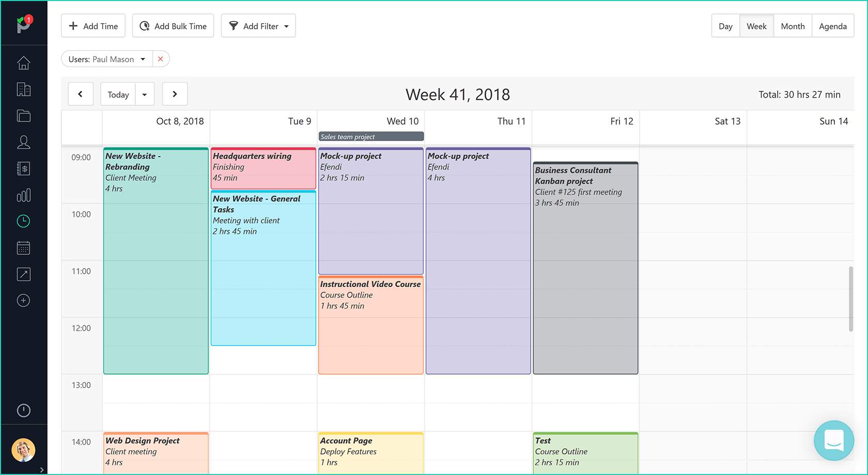This screenshot has width=868, height=475.
Task: Open the Projects folder icon
Action: coord(24,116)
